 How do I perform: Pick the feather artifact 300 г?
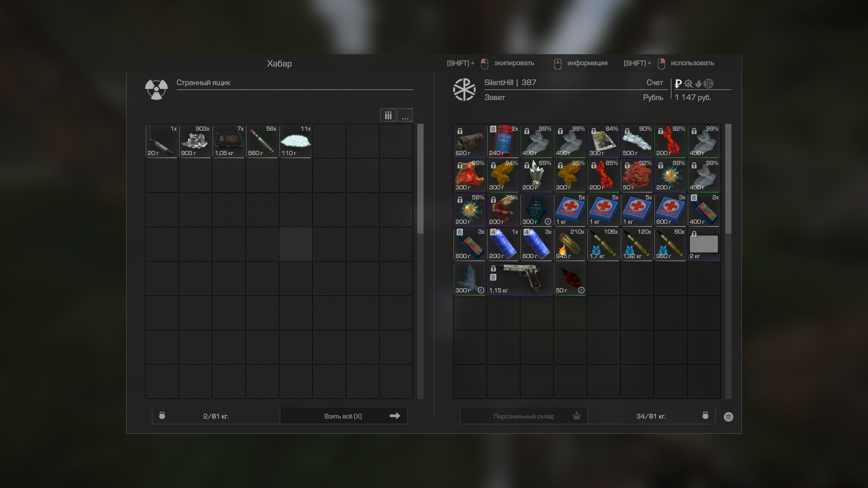[x=470, y=278]
